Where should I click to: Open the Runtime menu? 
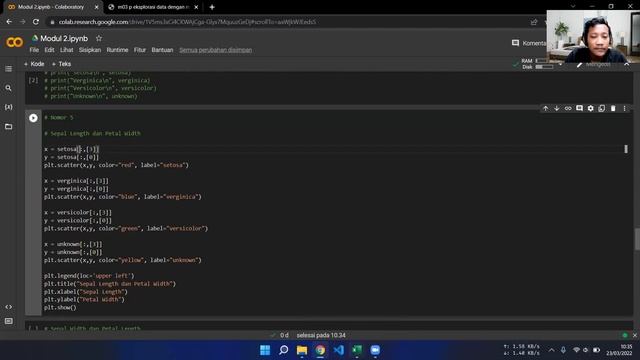117,50
